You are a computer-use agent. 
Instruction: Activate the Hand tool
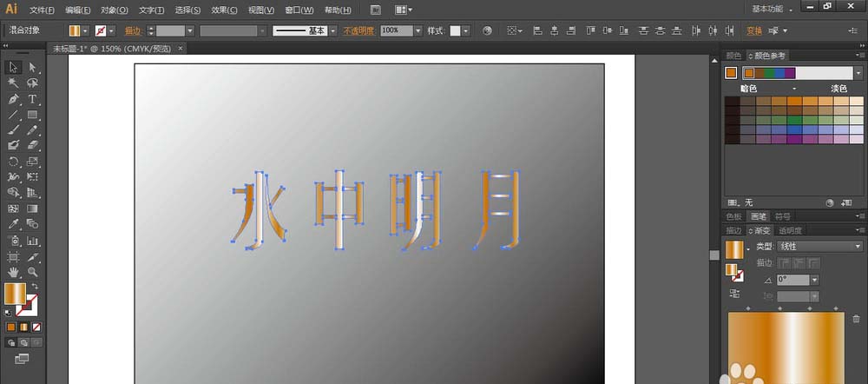(x=14, y=273)
